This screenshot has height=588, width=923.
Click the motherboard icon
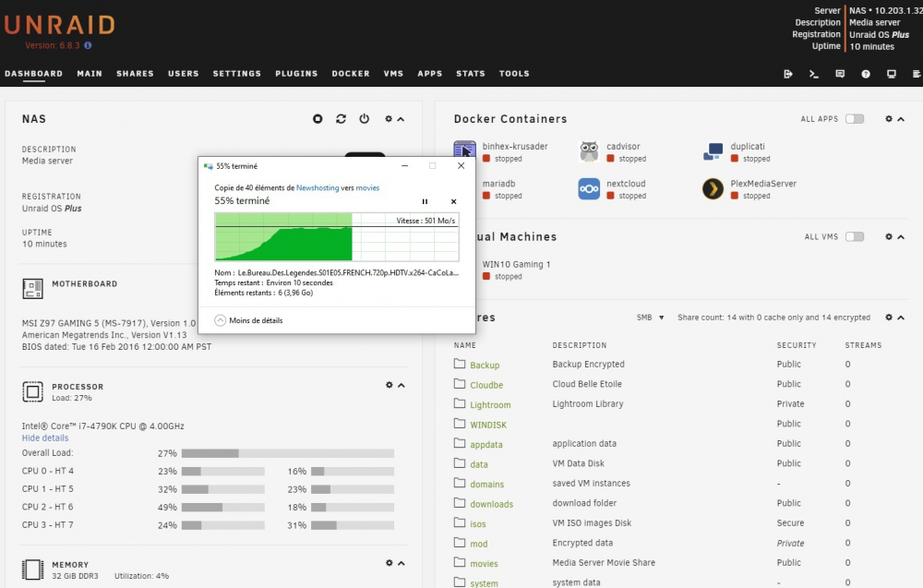[33, 288]
